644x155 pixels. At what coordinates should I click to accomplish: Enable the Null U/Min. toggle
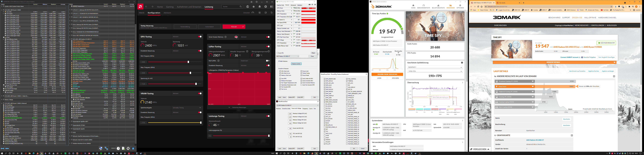268,61
